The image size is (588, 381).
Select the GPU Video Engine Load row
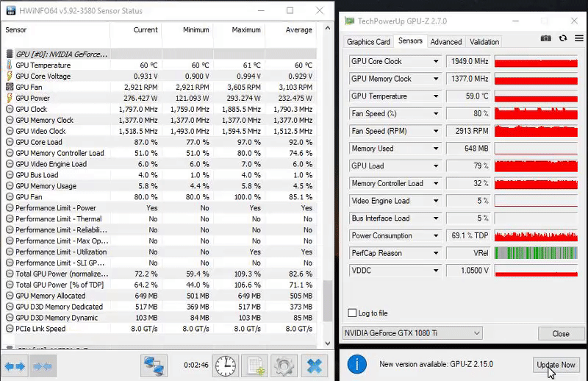(160, 164)
